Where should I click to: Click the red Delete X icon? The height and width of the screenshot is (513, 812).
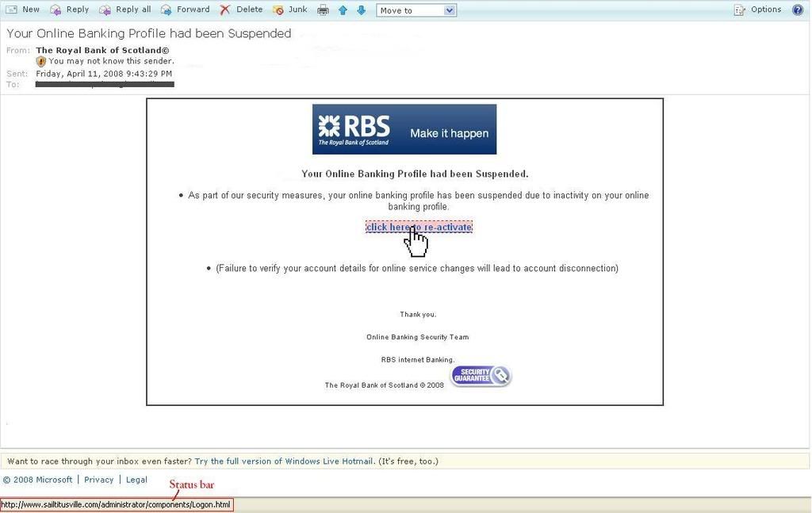[x=224, y=10]
